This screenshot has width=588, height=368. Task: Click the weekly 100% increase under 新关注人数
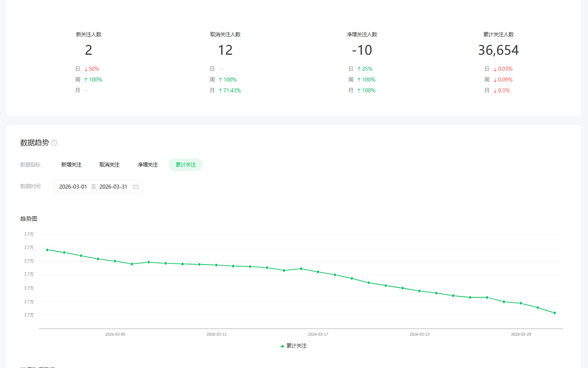click(x=93, y=80)
